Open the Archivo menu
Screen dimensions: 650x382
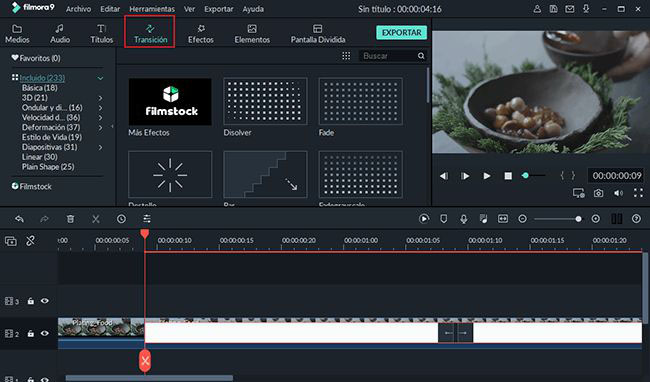[x=78, y=9]
